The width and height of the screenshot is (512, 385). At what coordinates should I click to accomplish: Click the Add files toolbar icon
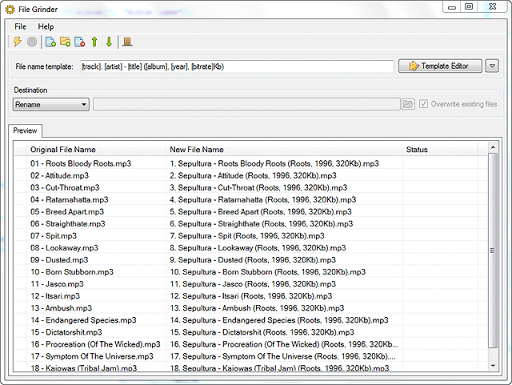50,42
